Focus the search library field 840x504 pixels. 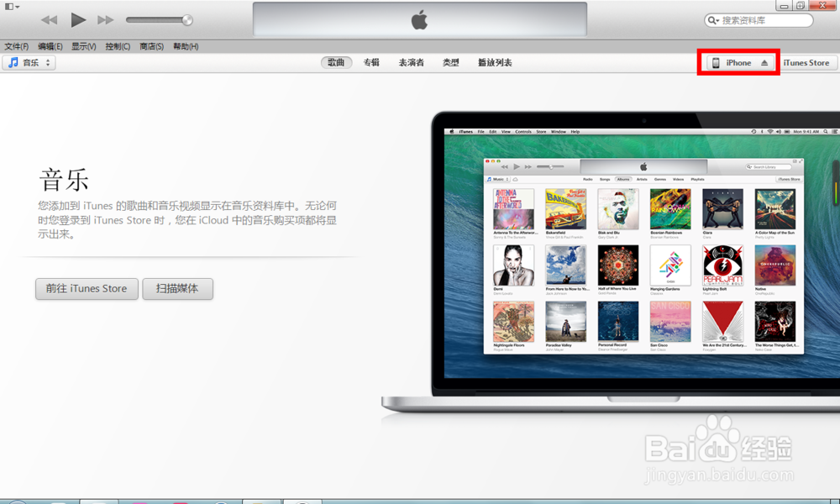(x=759, y=20)
